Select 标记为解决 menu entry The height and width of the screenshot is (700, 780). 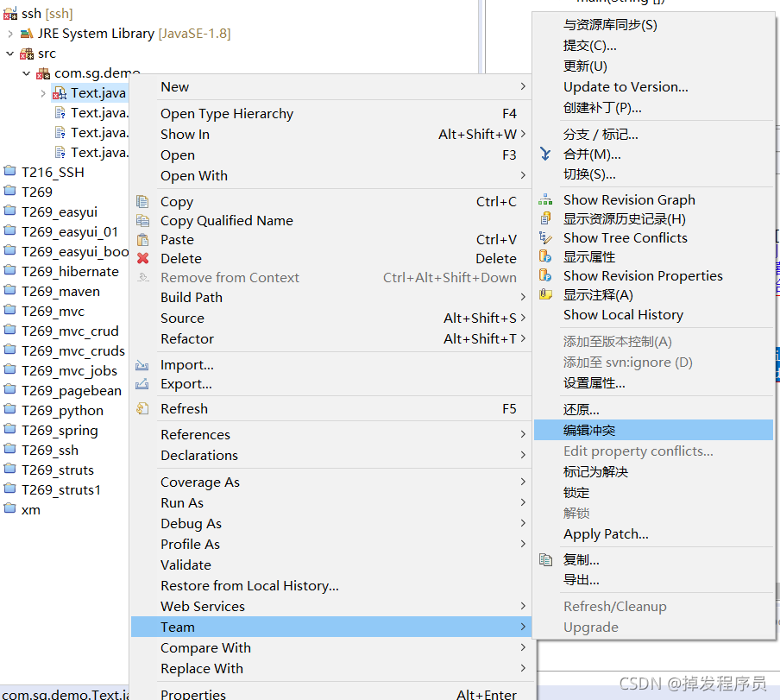point(653,471)
